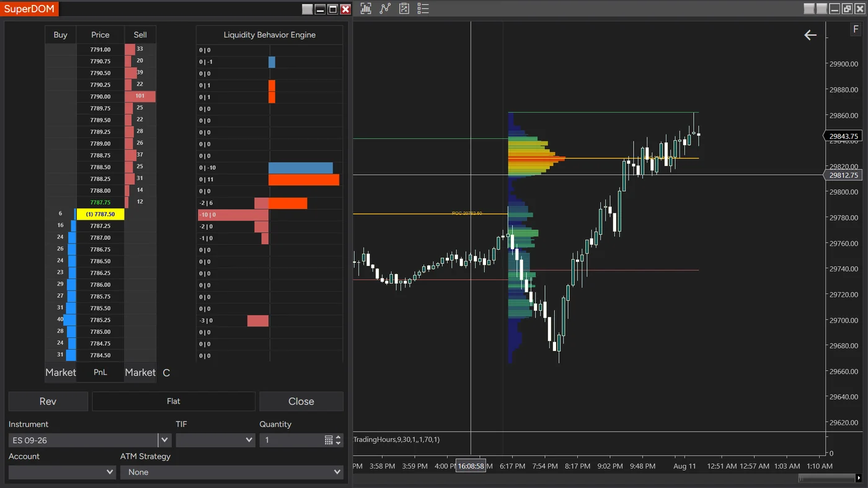Click the 7790.00 price row
The height and width of the screenshot is (488, 868).
(x=100, y=97)
